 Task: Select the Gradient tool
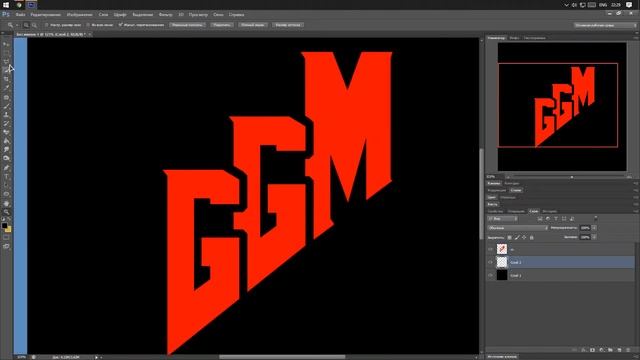coord(6,141)
